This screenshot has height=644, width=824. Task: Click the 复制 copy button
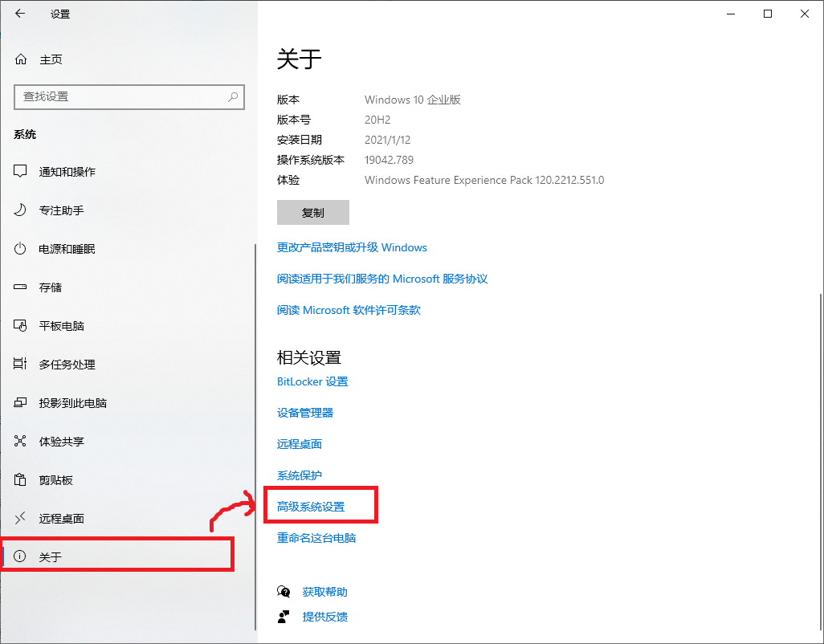tap(312, 212)
